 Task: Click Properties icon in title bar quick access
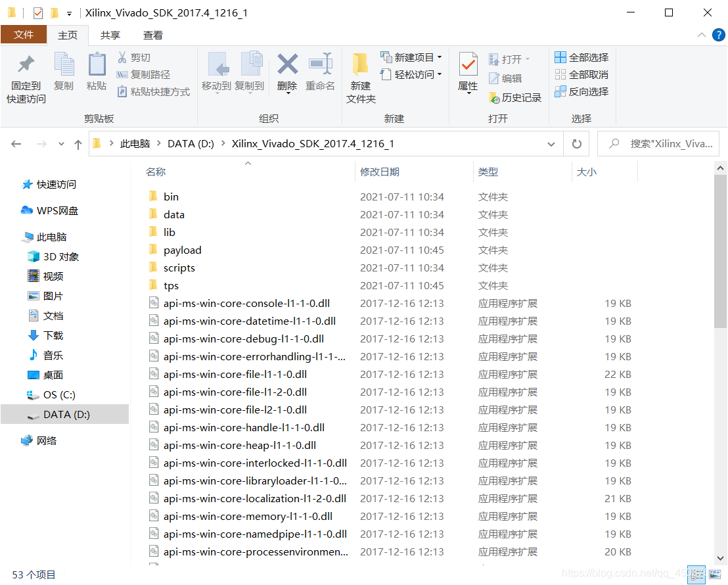click(x=38, y=12)
